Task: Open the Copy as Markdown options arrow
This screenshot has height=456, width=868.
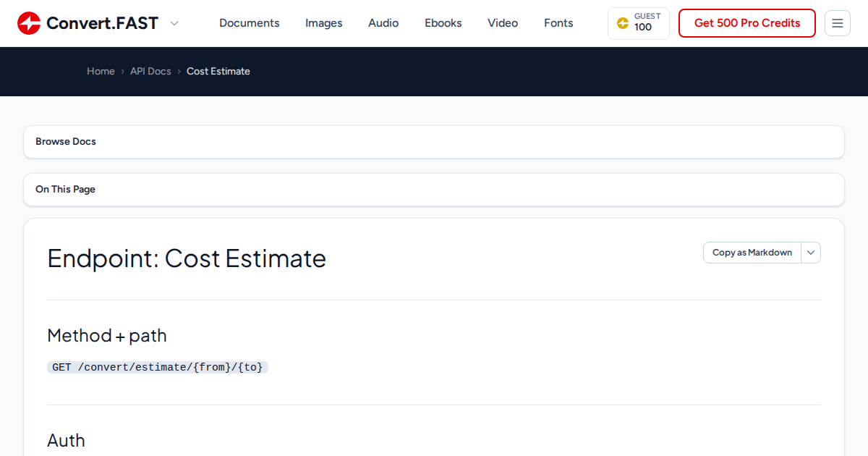Action: [811, 253]
